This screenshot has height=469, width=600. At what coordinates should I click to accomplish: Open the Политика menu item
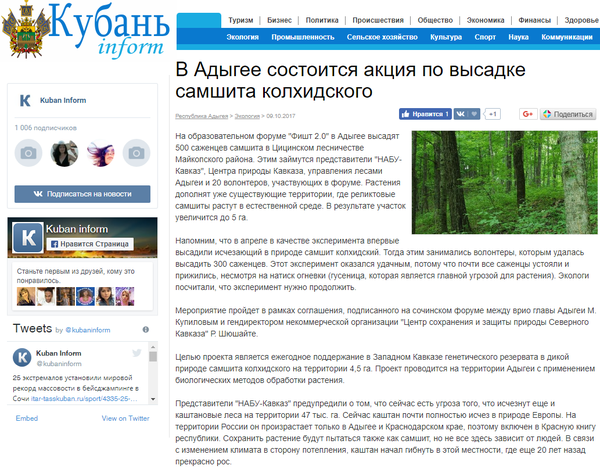coord(322,20)
